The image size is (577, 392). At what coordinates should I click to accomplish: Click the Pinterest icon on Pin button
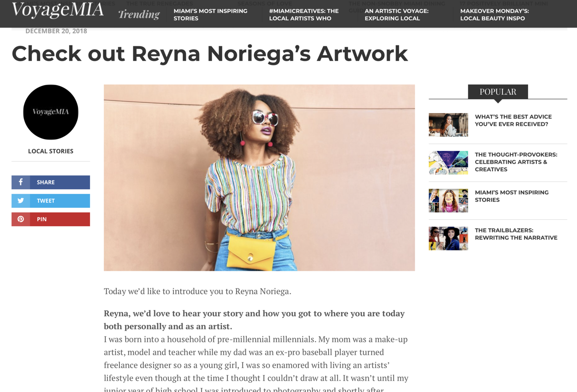pos(21,219)
